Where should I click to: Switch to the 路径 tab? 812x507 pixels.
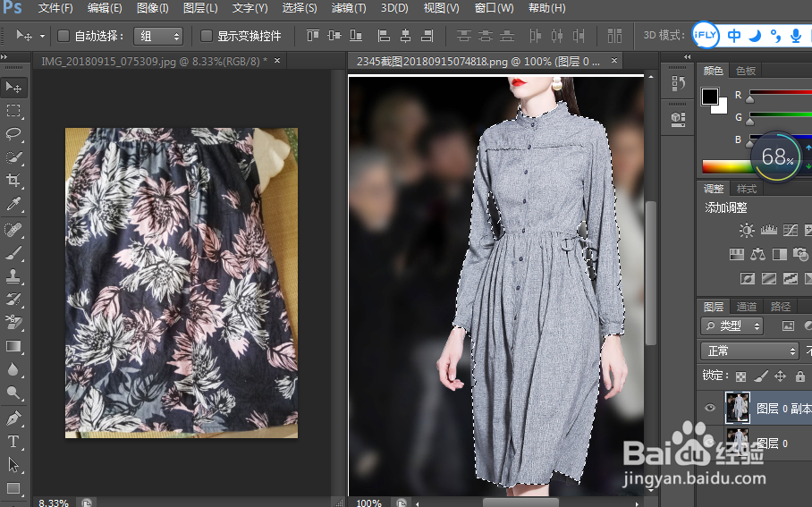pyautogui.click(x=781, y=307)
